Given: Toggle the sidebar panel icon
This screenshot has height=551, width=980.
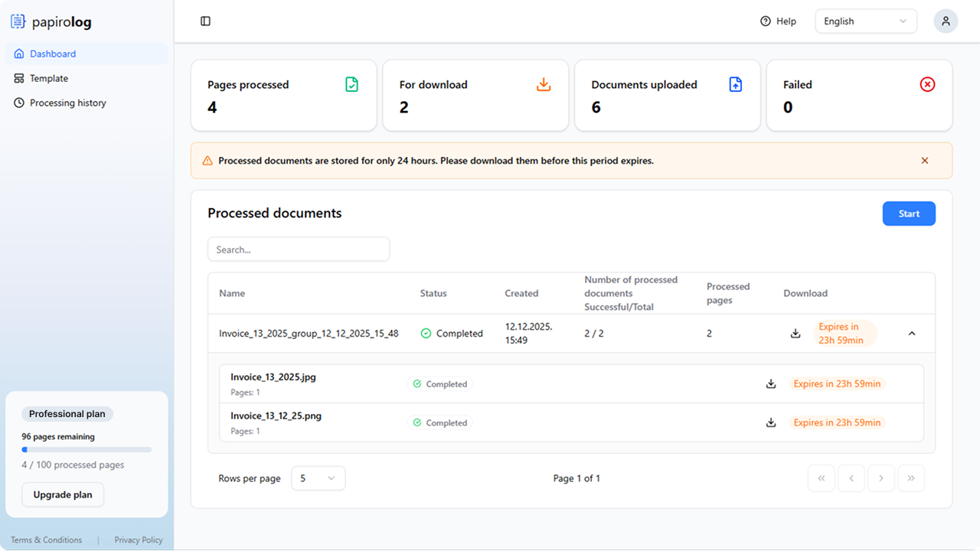Looking at the screenshot, I should click(x=205, y=21).
